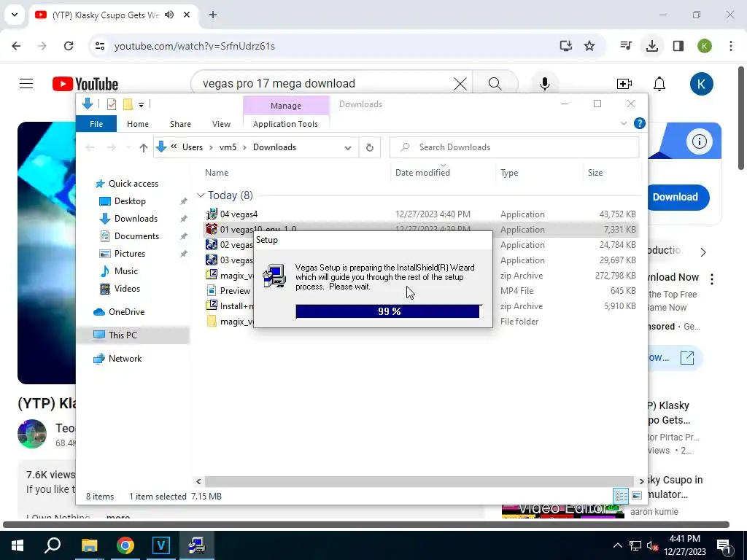Bookmark this page with the star icon
The width and height of the screenshot is (747, 560).
[589, 46]
